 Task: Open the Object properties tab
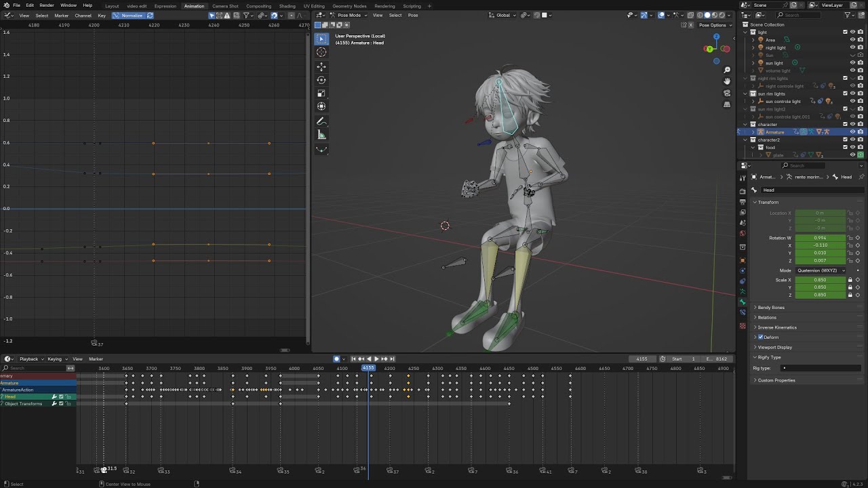tap(743, 260)
